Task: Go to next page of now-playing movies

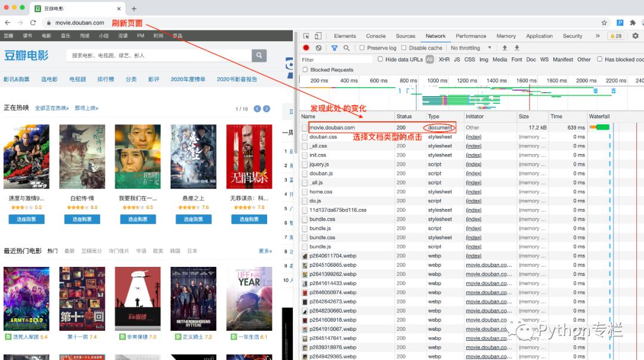Action: tap(267, 109)
